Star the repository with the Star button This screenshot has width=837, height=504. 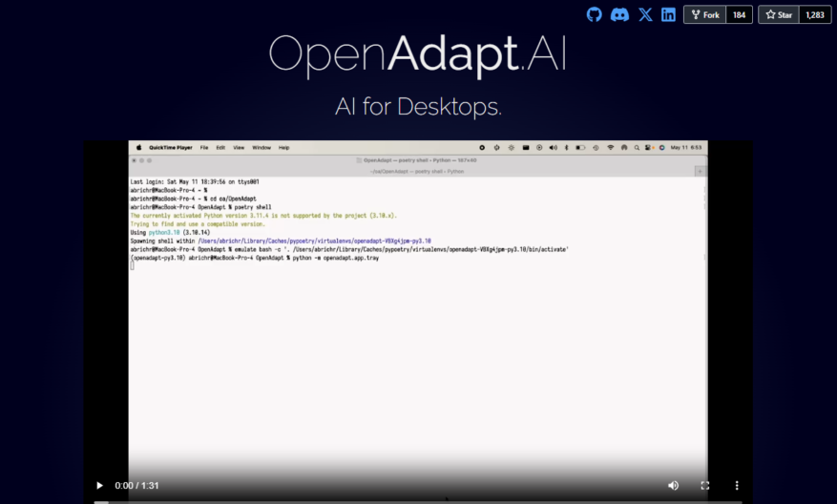pyautogui.click(x=779, y=14)
